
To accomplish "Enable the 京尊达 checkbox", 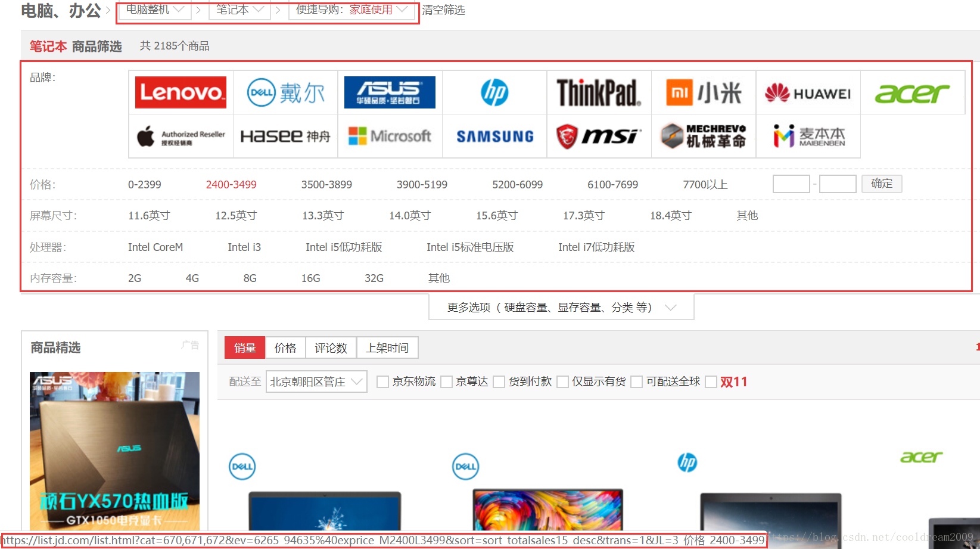I will pos(446,381).
